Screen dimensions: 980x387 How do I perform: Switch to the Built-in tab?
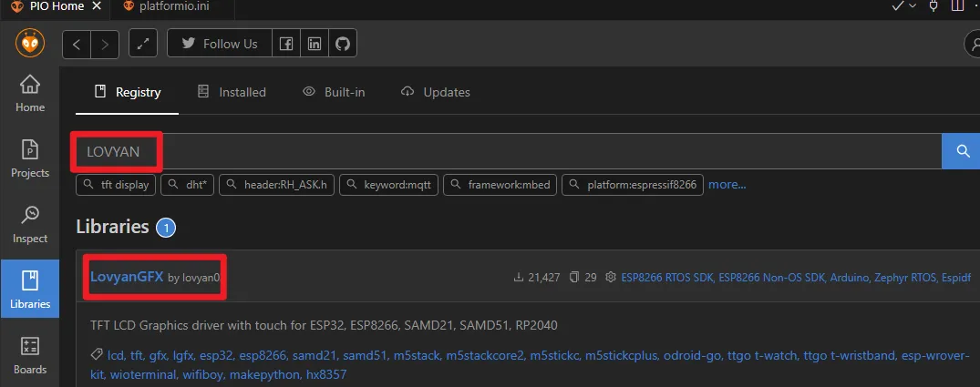pyautogui.click(x=334, y=92)
